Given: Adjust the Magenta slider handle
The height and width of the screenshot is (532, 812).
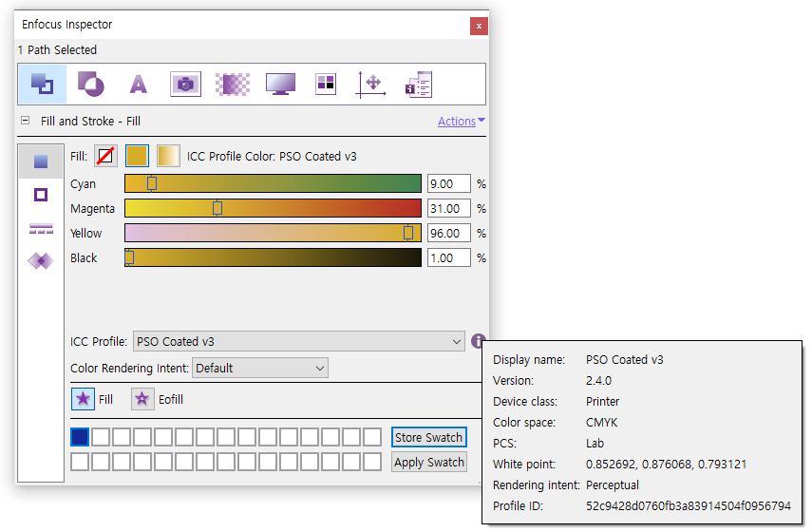Looking at the screenshot, I should click(x=217, y=208).
